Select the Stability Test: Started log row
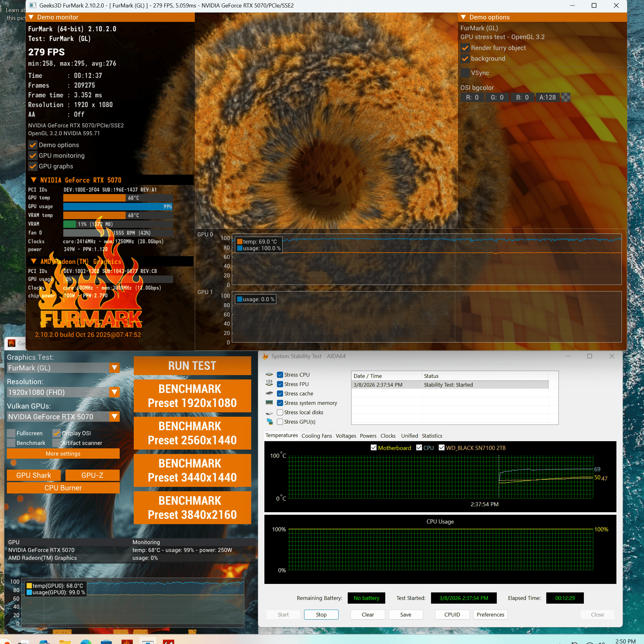The height and width of the screenshot is (644, 644). tap(450, 385)
